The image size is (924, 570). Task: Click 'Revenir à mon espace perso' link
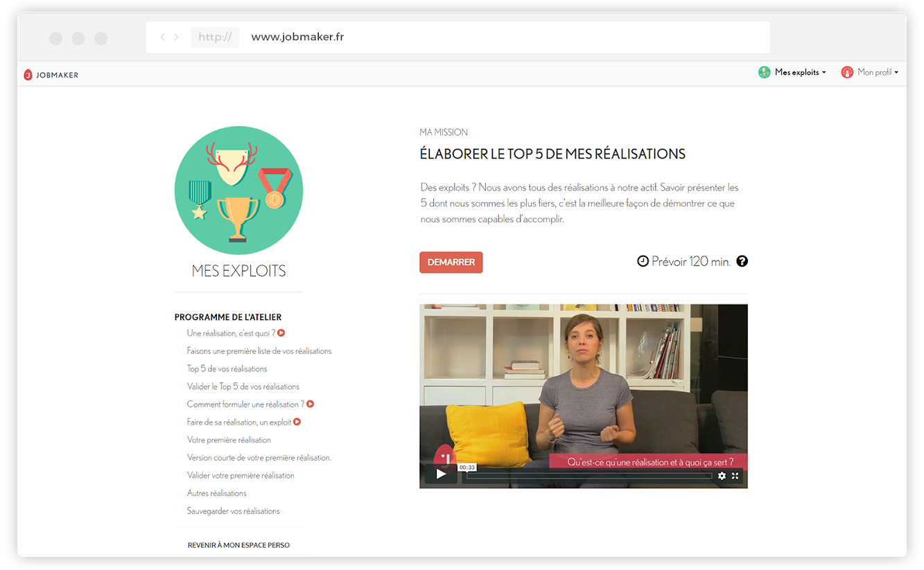point(238,545)
